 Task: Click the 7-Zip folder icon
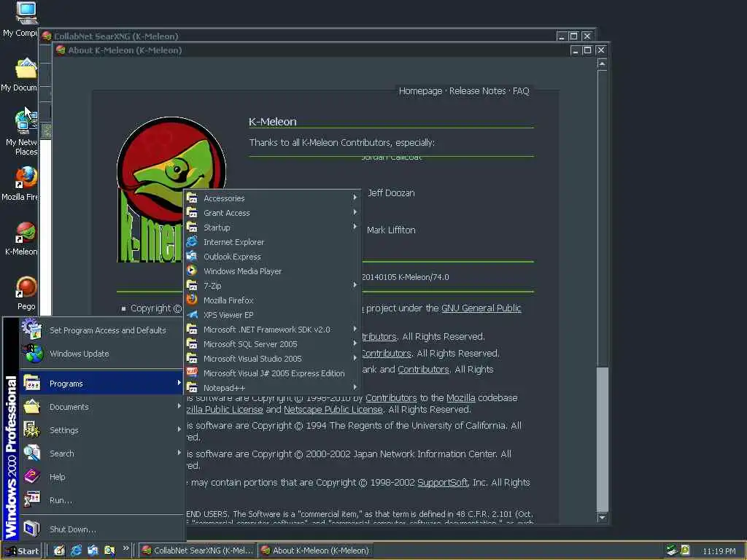[192, 286]
